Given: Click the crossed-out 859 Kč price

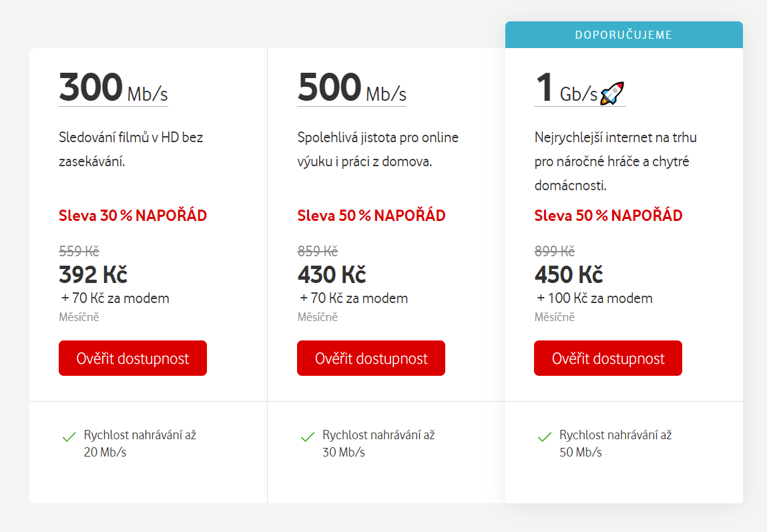Looking at the screenshot, I should click(x=317, y=252).
